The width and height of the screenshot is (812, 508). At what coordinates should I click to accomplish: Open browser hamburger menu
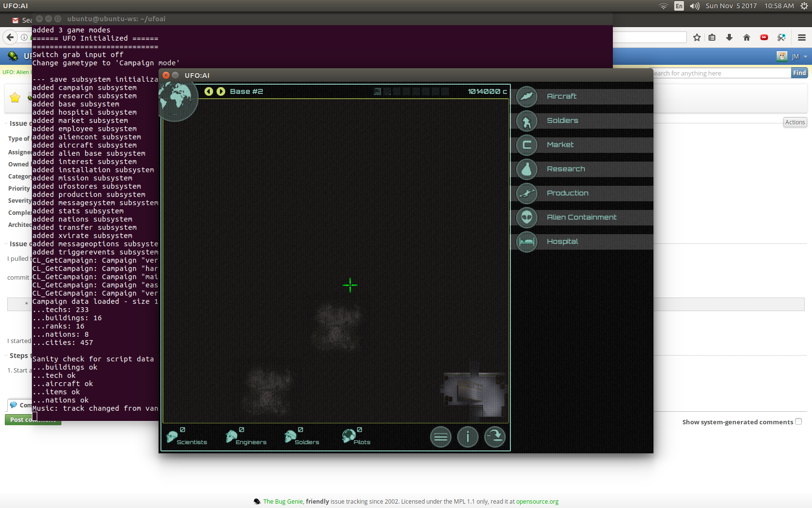[x=802, y=37]
